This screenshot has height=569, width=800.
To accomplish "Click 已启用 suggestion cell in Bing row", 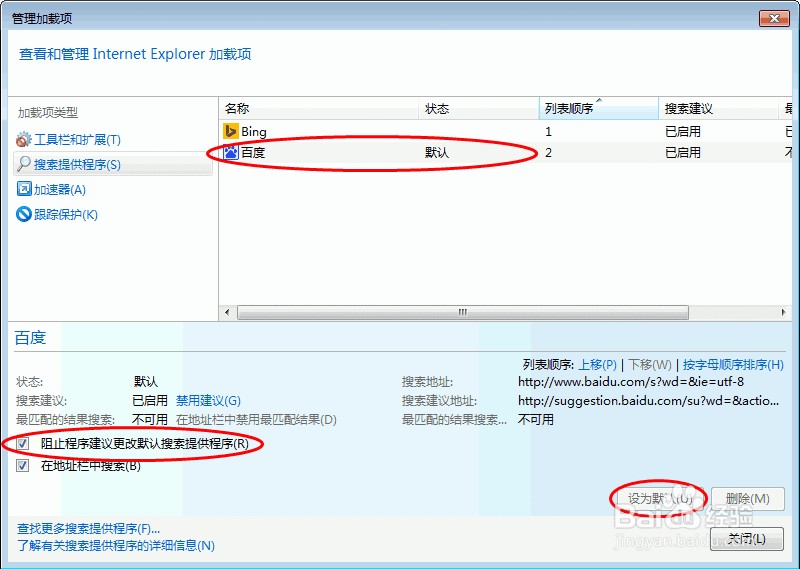I will (683, 132).
